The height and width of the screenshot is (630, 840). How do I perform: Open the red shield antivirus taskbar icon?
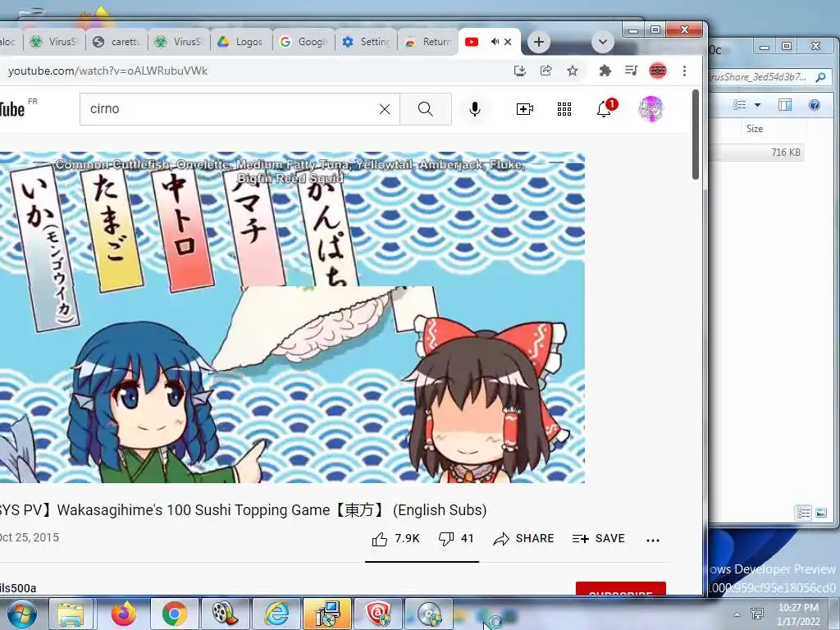(378, 614)
